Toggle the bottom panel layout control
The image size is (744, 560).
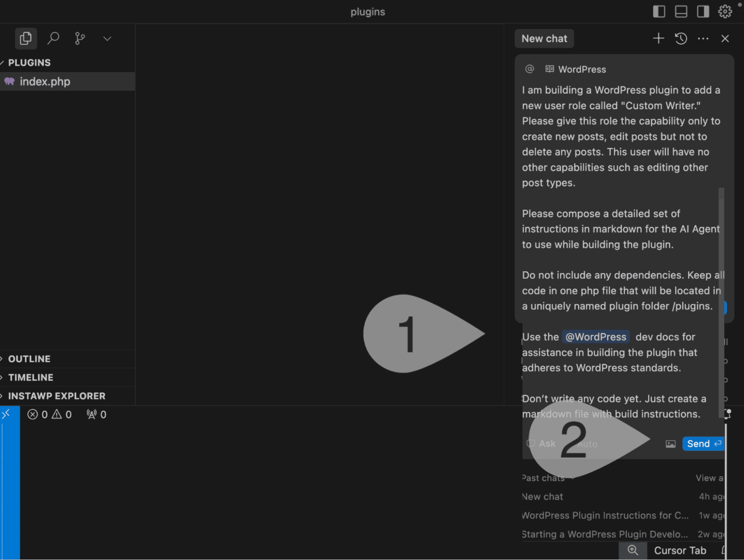(x=681, y=11)
